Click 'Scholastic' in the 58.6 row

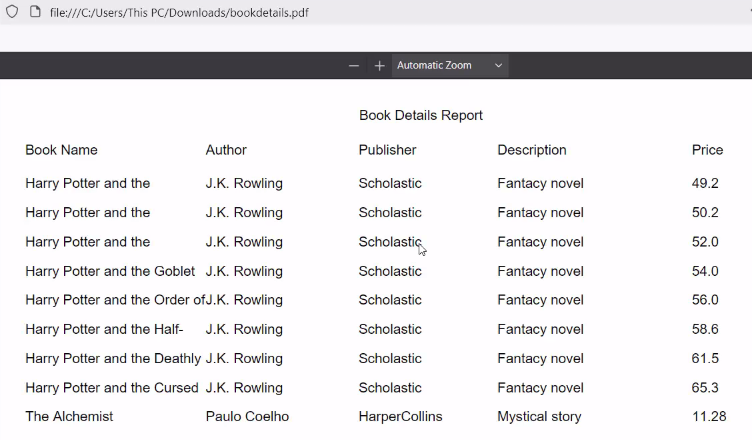click(x=390, y=330)
